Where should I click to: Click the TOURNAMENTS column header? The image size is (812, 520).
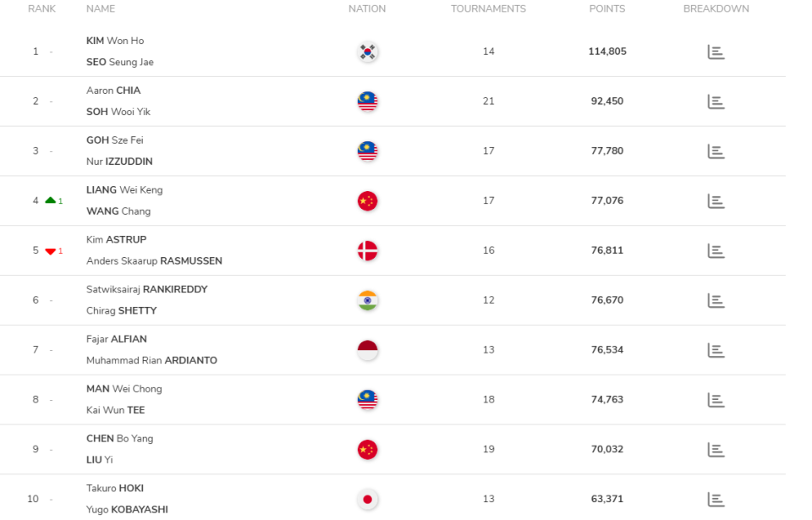pos(488,9)
